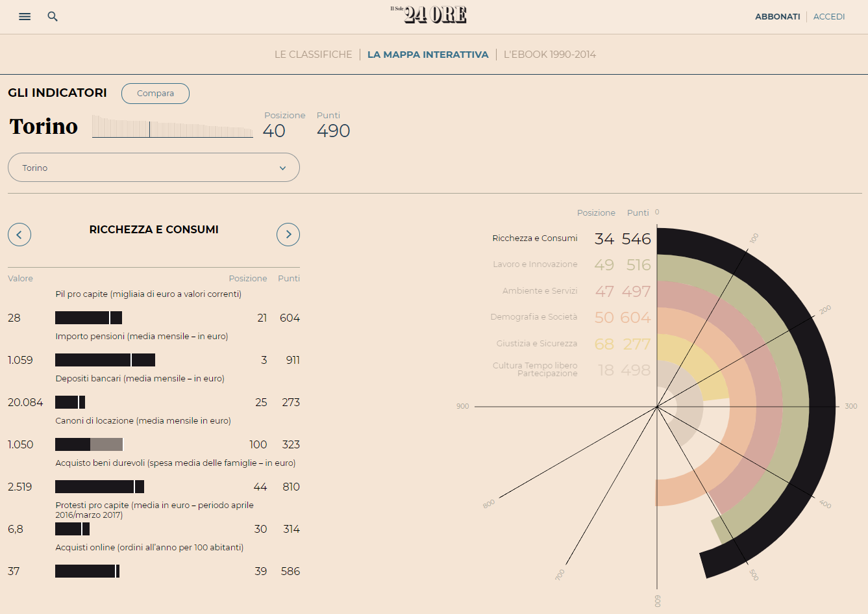The image size is (868, 614).
Task: Open the Torino province dropdown
Action: (154, 168)
